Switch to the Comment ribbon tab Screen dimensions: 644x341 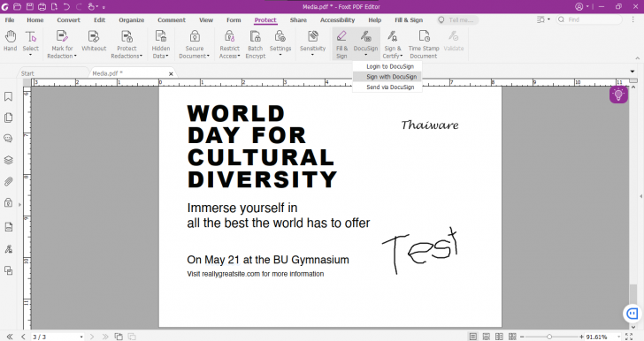click(x=172, y=19)
